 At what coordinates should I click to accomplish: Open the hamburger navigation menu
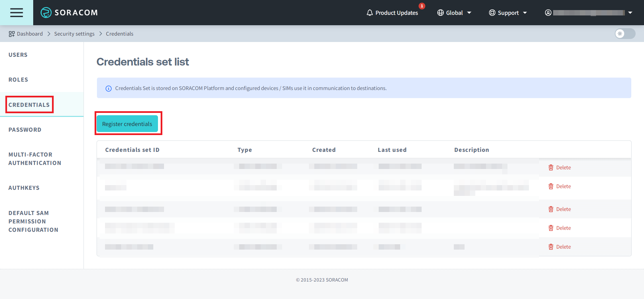[x=16, y=13]
